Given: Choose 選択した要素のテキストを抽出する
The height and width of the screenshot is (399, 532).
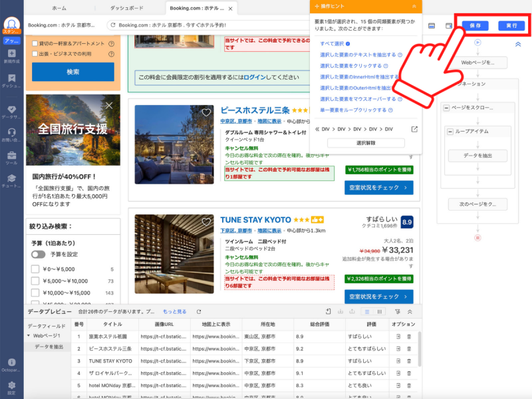Looking at the screenshot, I should click(x=358, y=55).
